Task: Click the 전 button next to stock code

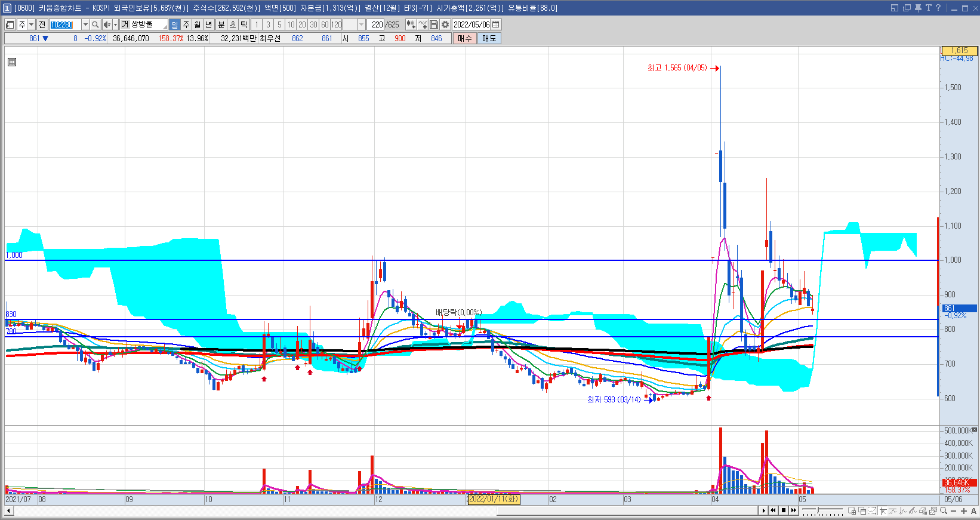Action: (42, 24)
